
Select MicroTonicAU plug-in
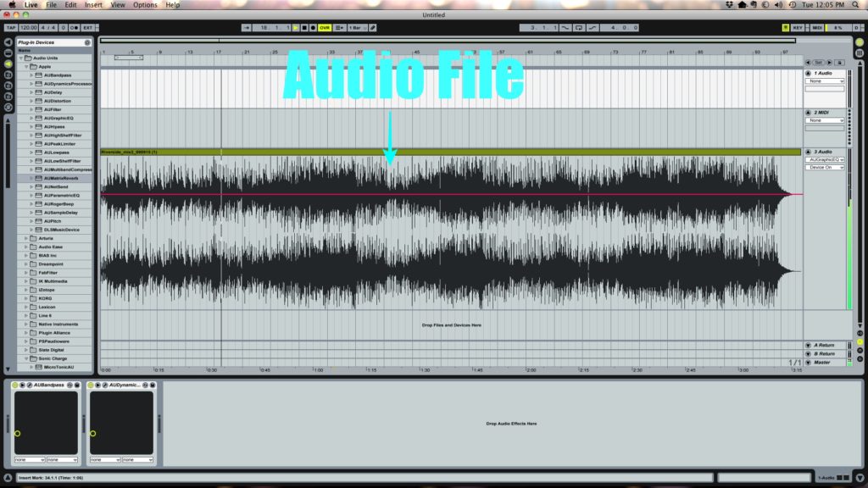[58, 367]
